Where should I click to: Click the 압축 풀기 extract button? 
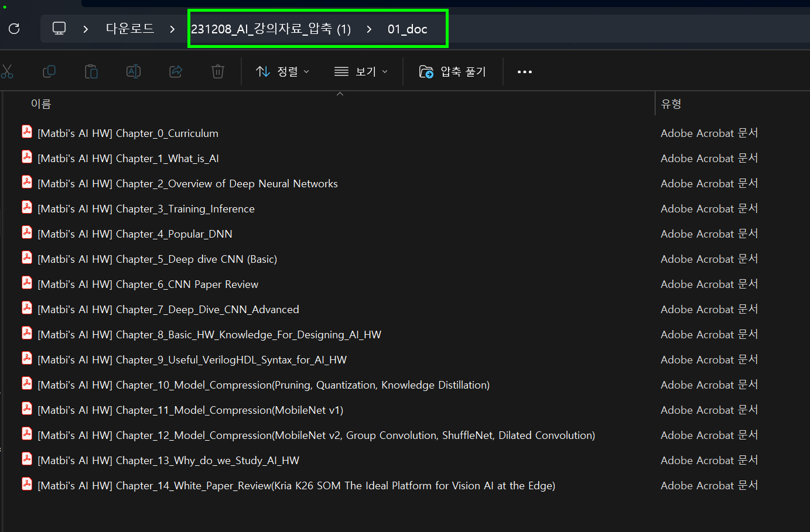[x=453, y=71]
